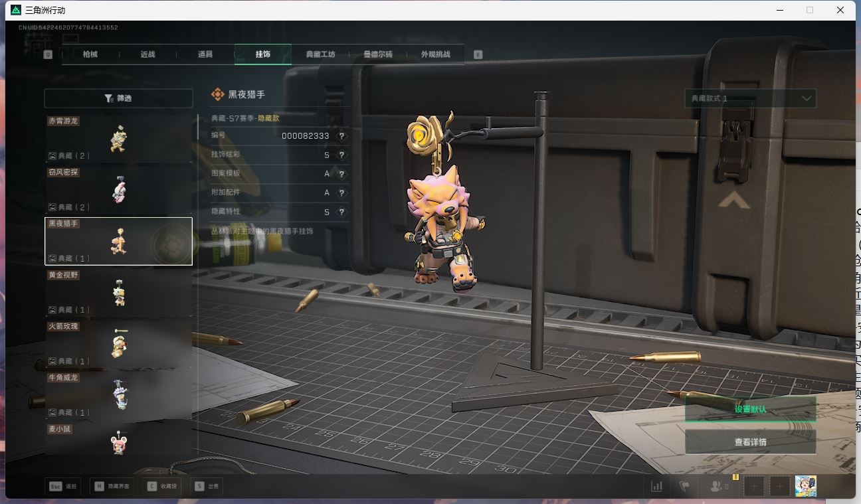Click the question mark beside 附加配件
Viewport: 861px width, 504px height.
point(341,193)
